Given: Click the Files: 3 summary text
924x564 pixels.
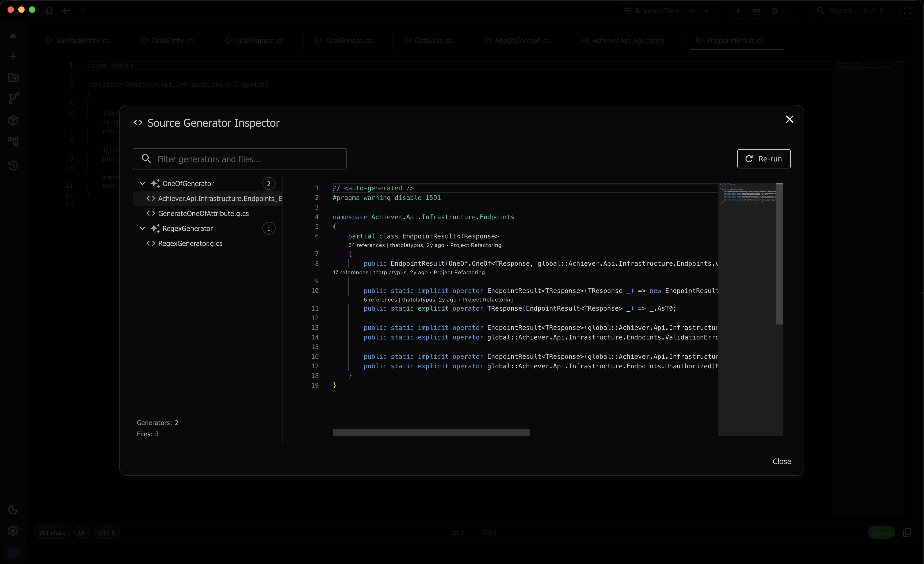Looking at the screenshot, I should click(148, 434).
